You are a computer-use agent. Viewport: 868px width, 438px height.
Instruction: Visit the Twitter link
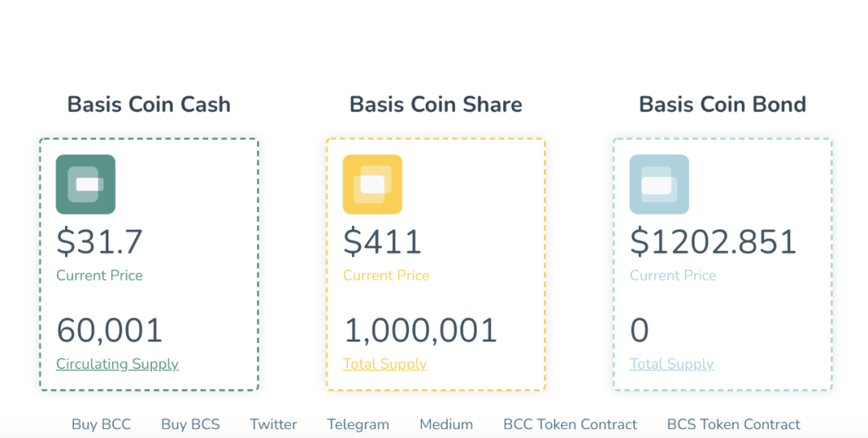[273, 424]
